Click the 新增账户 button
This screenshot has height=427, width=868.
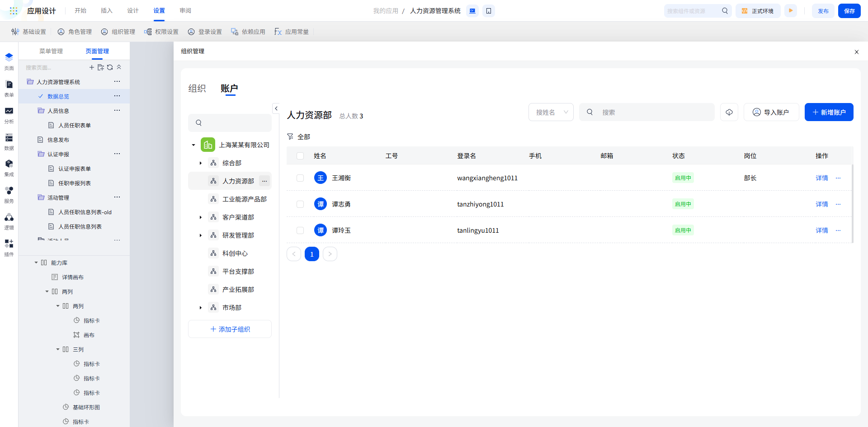pyautogui.click(x=829, y=112)
